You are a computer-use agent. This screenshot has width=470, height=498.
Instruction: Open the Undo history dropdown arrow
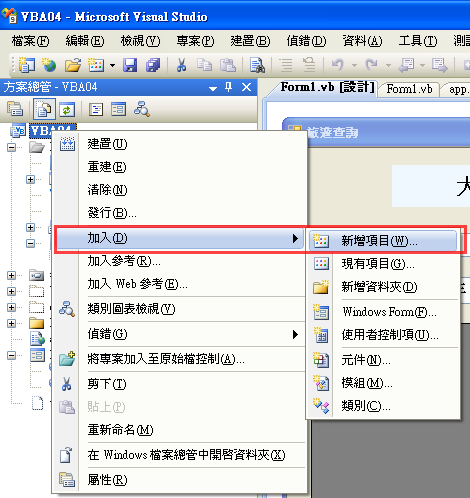[x=354, y=65]
